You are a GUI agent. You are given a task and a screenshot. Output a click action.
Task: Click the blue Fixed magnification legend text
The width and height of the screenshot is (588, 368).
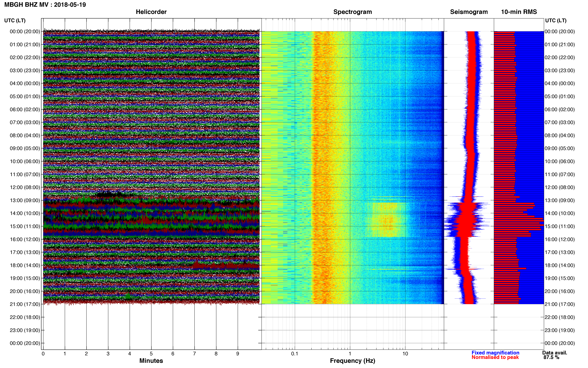(x=495, y=353)
